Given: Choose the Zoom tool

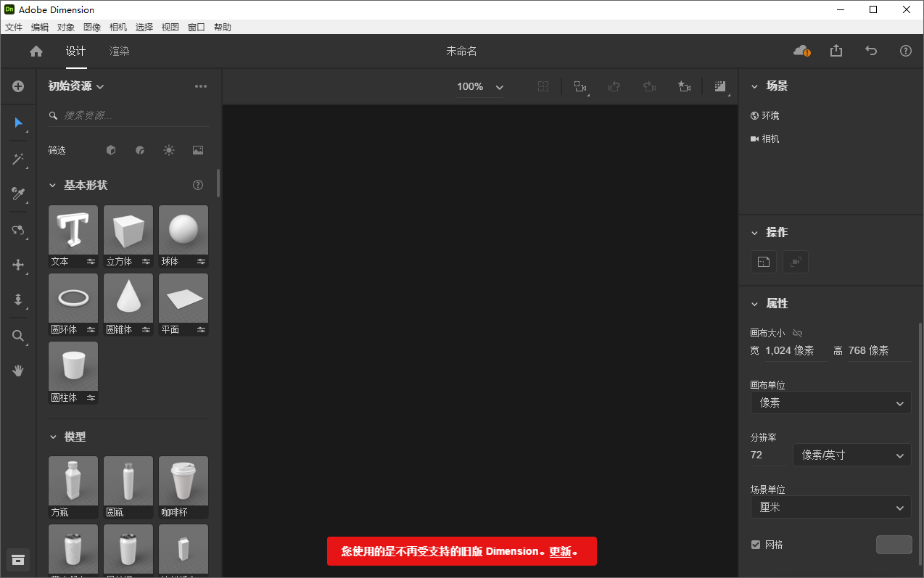Looking at the screenshot, I should click(x=17, y=336).
